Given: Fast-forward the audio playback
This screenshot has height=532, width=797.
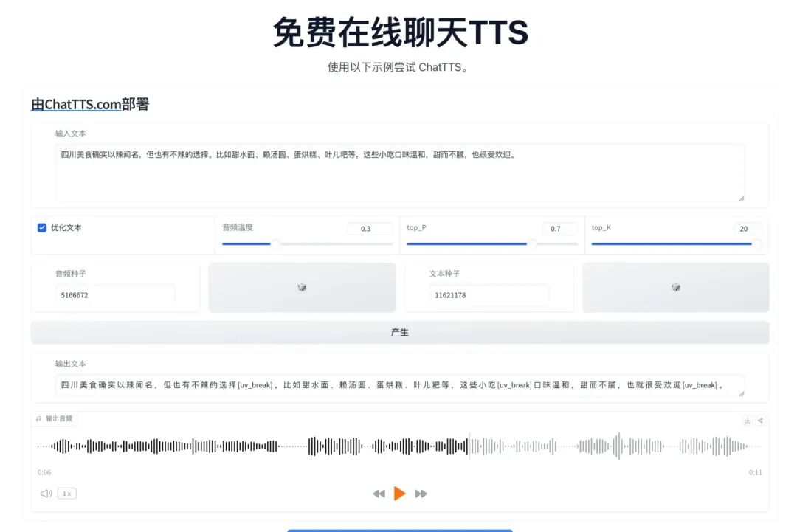Looking at the screenshot, I should pyautogui.click(x=421, y=494).
